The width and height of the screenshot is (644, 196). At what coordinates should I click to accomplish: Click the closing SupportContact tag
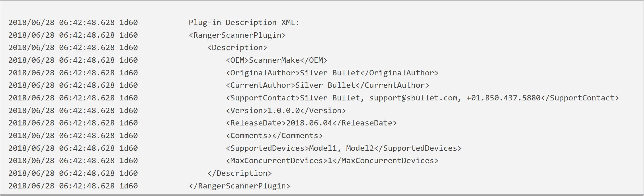pyautogui.click(x=580, y=98)
